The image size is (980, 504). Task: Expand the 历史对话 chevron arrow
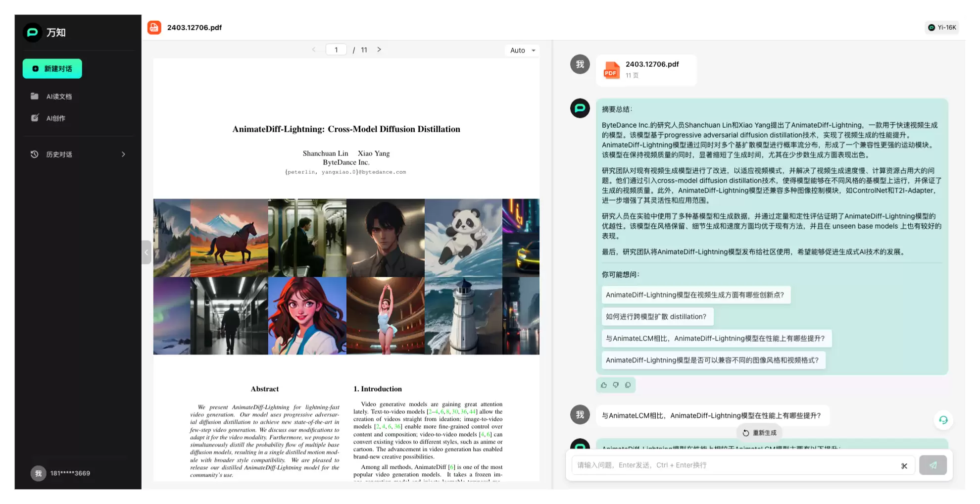click(x=123, y=154)
